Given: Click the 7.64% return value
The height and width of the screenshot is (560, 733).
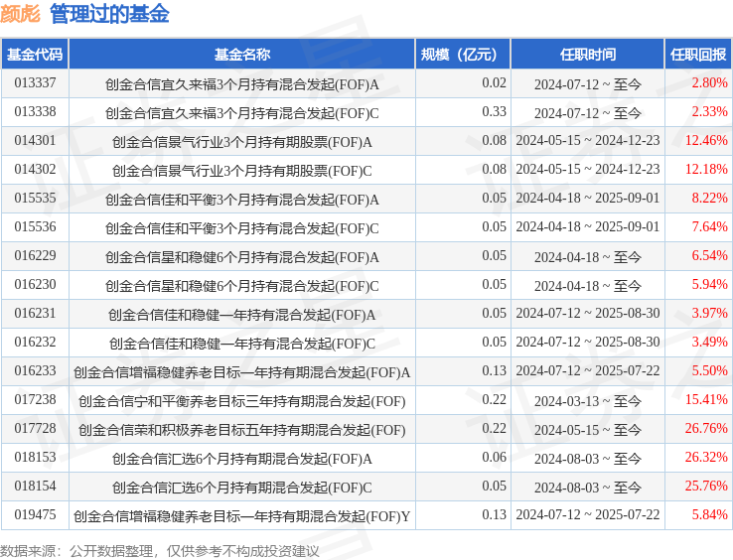Looking at the screenshot, I should (709, 226).
